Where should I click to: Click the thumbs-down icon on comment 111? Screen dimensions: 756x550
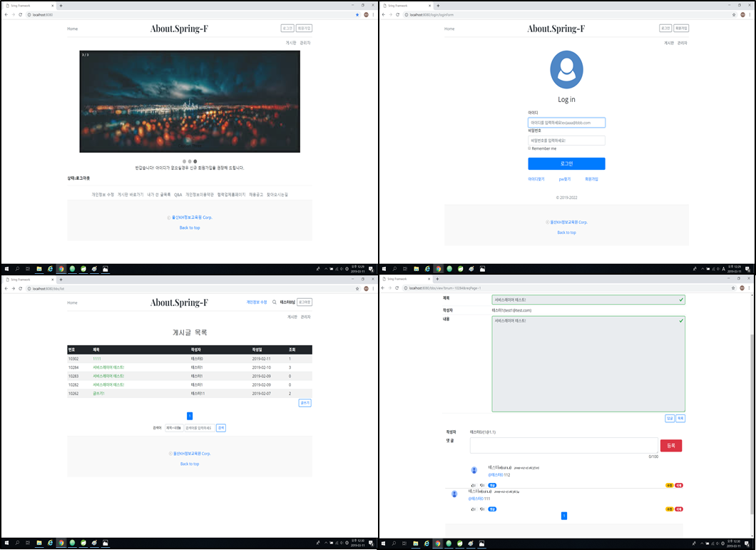[x=482, y=508]
